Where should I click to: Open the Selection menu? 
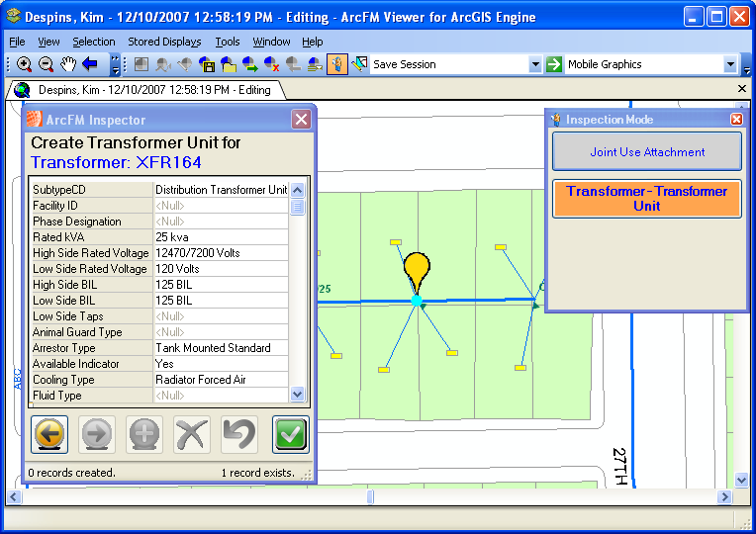click(x=94, y=42)
